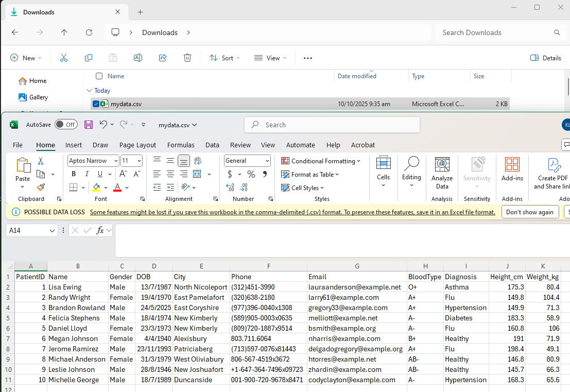This screenshot has height=392, width=570.
Task: Apply percent style number format
Action: (251, 174)
